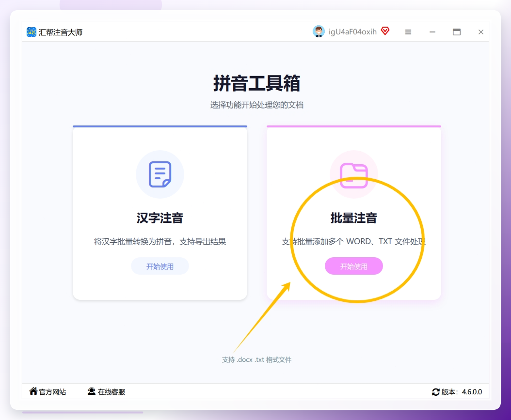Viewport: 511px width, 420px height.
Task: Close the 汇帮注音大师 window
Action: tap(480, 32)
